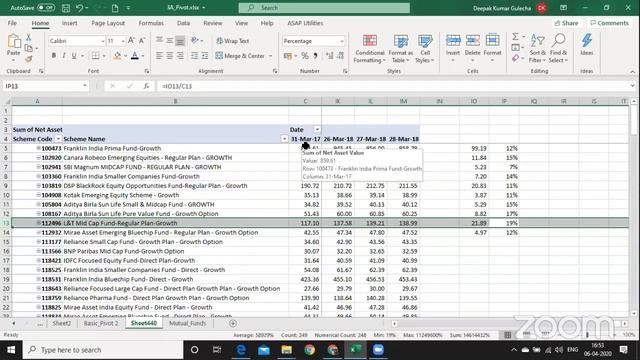Click Merge & Center button

[x=240, y=56]
